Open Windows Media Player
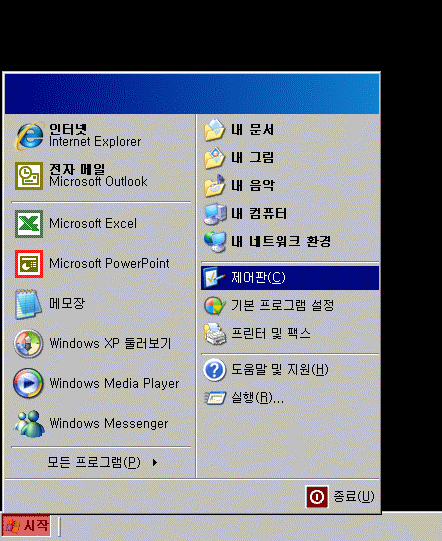Image resolution: width=442 pixels, height=541 pixels. point(100,383)
